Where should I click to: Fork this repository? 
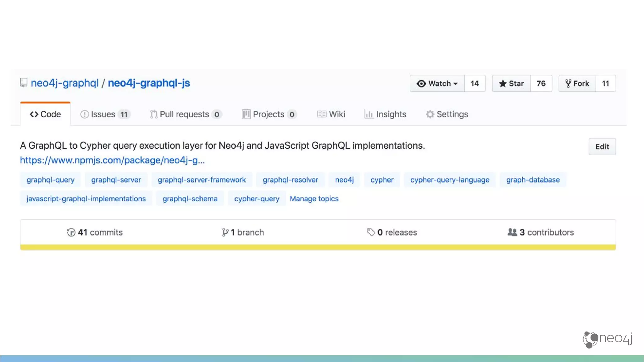(577, 84)
